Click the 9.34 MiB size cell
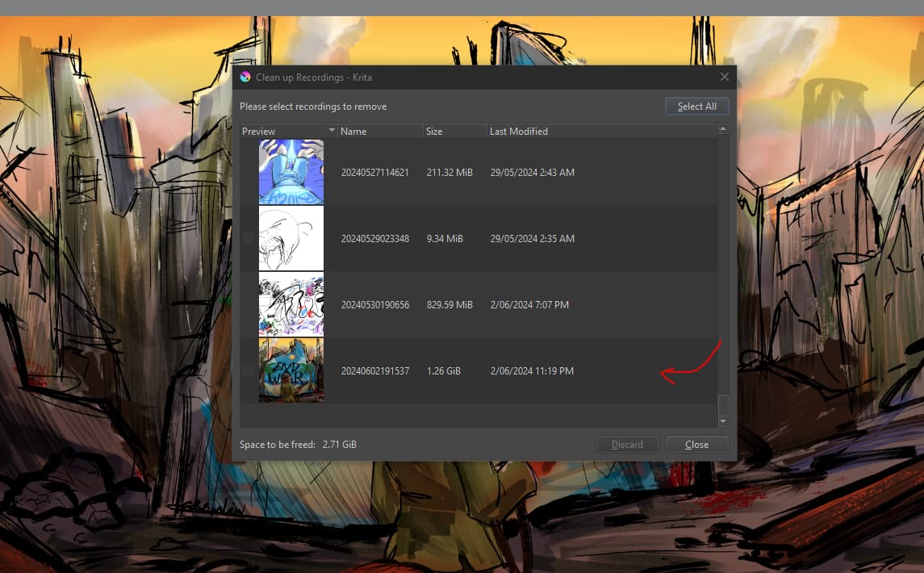Viewport: 924px width, 573px height. (445, 238)
